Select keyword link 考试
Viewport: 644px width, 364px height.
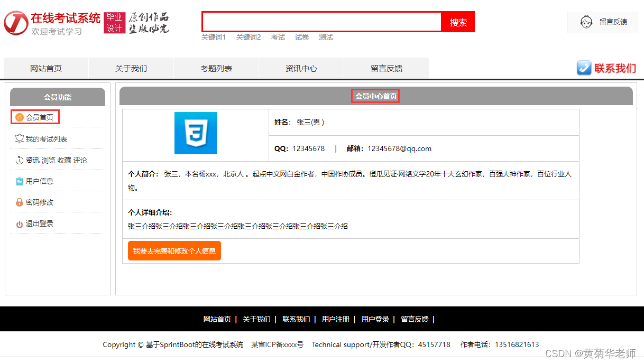point(278,37)
